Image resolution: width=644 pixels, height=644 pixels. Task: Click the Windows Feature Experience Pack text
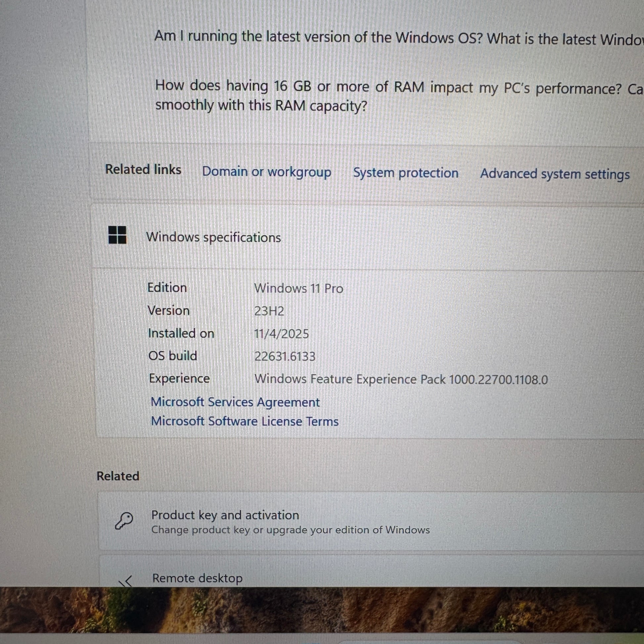point(401,379)
